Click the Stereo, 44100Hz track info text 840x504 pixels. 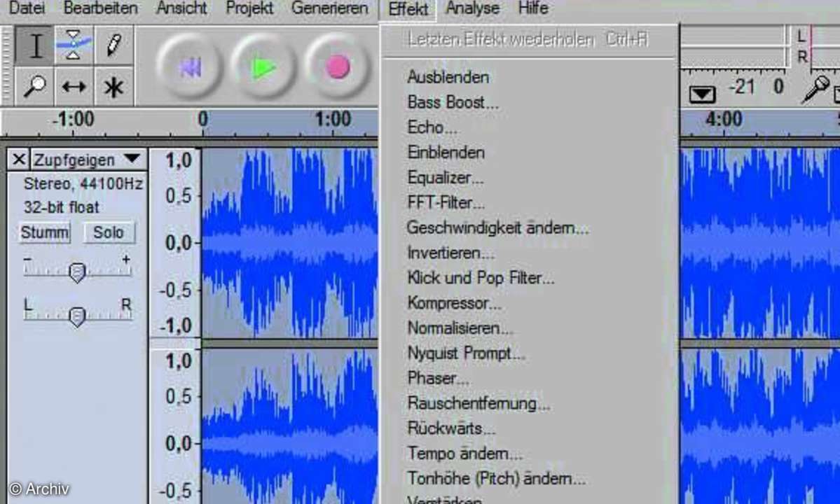coord(83,184)
